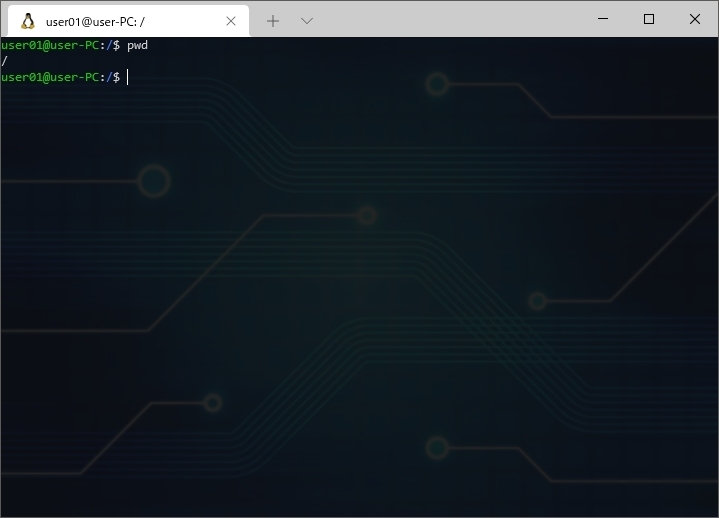719x518 pixels.
Task: Maximize the terminal window
Action: (649, 19)
